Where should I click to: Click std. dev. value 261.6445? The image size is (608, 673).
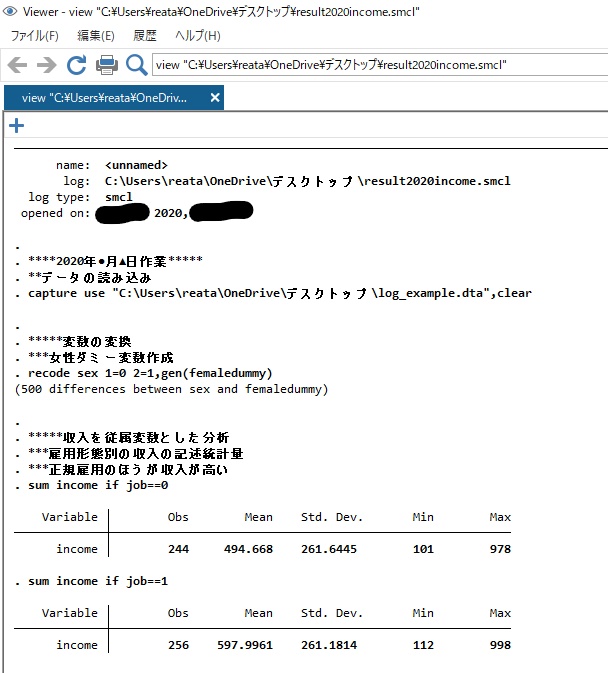(329, 549)
